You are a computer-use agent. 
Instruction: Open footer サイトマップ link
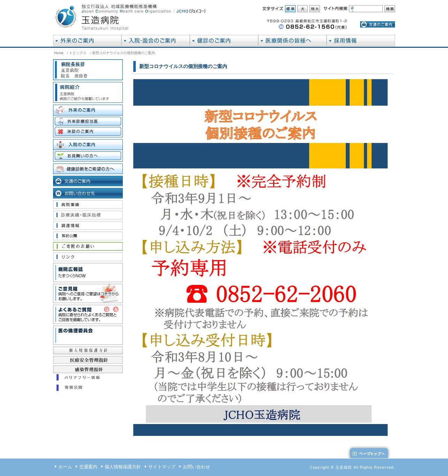pos(162,467)
